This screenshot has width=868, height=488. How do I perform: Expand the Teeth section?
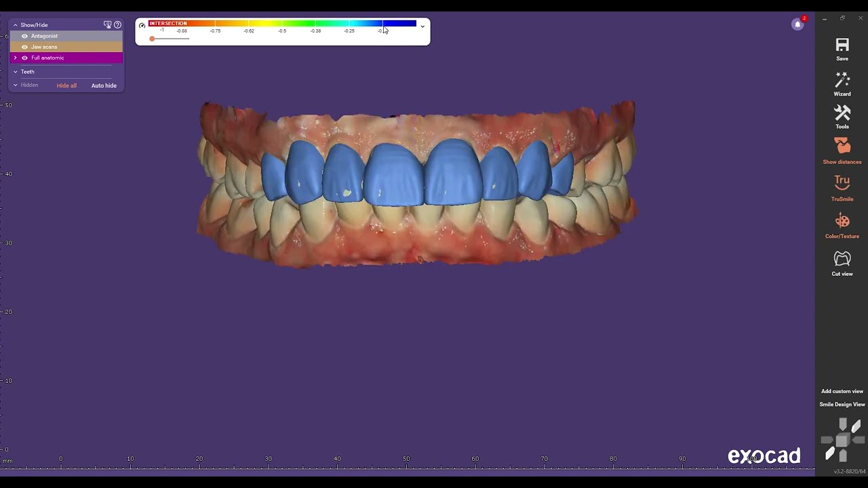tap(16, 72)
